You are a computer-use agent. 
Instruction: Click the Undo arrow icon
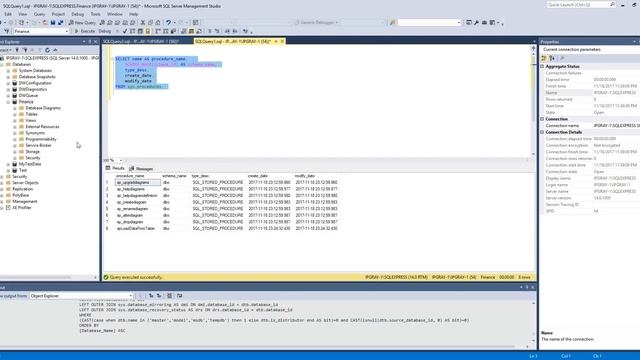(x=168, y=22)
